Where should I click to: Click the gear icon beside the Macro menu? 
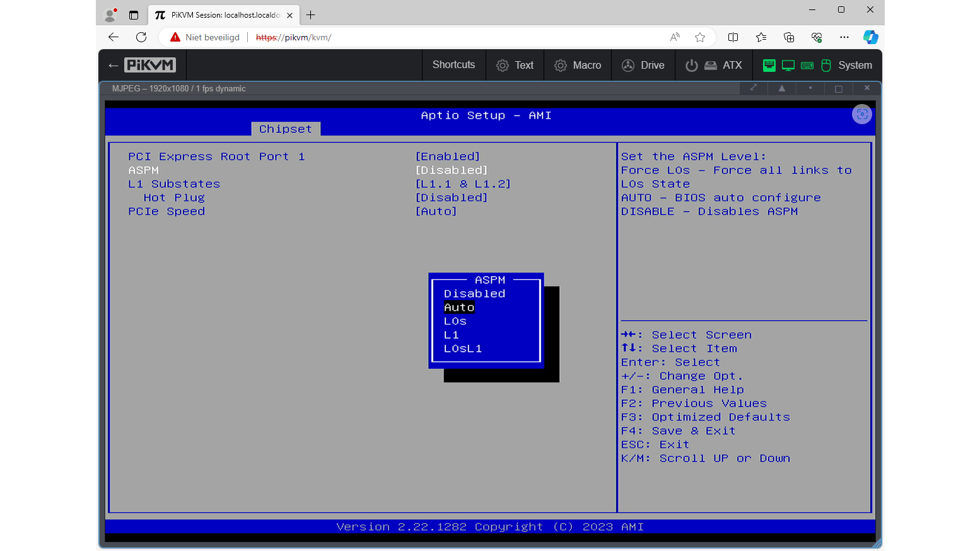[561, 66]
